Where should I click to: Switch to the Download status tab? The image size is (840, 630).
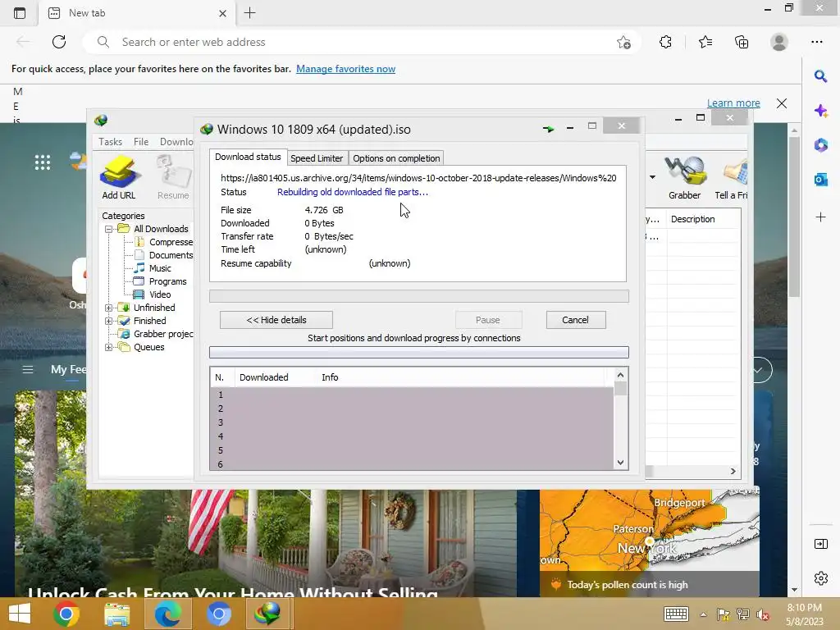click(x=248, y=157)
